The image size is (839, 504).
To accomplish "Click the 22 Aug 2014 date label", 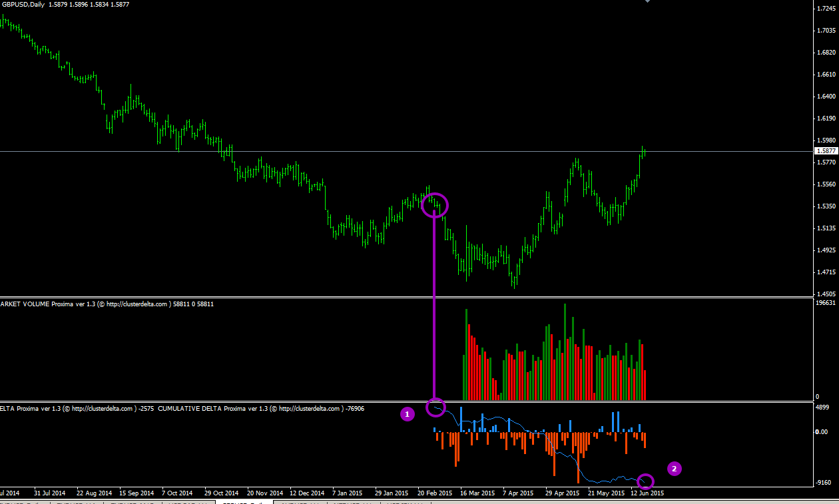I will (x=94, y=493).
